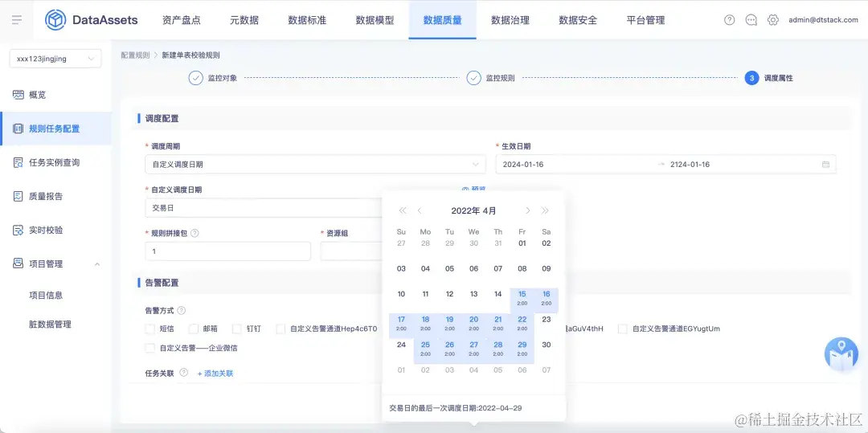868x433 pixels.
Task: Select March 27 in the calendar
Action: (x=401, y=243)
